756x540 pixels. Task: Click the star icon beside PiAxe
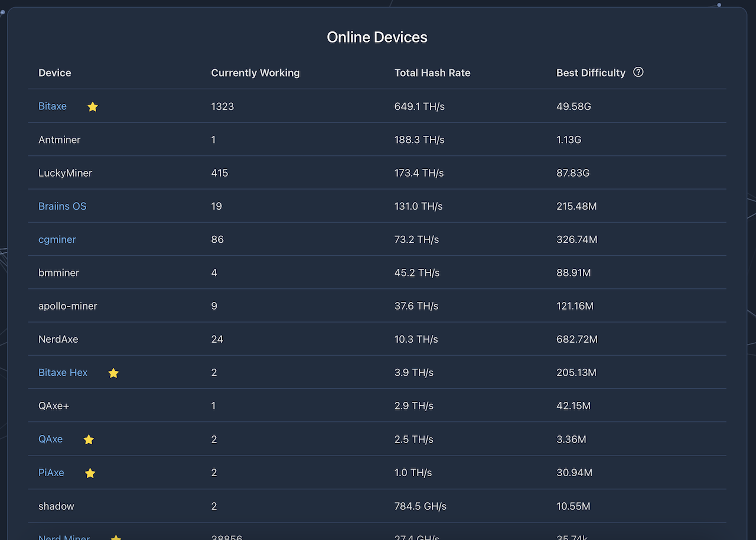pos(90,473)
